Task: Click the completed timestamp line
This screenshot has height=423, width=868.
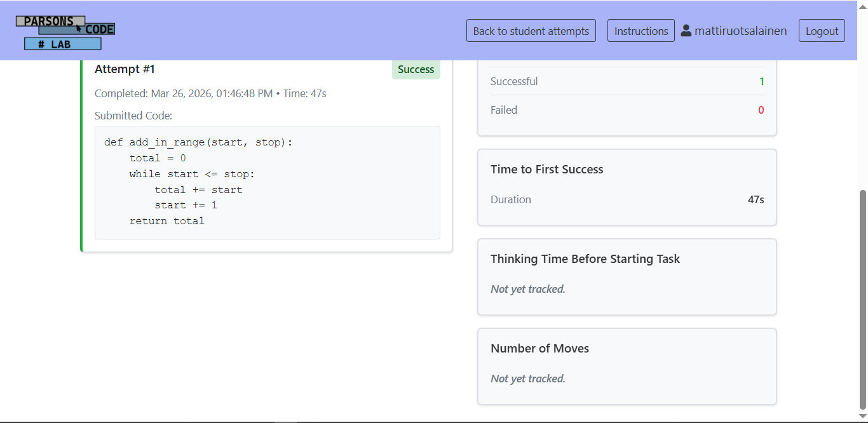Action: click(210, 93)
